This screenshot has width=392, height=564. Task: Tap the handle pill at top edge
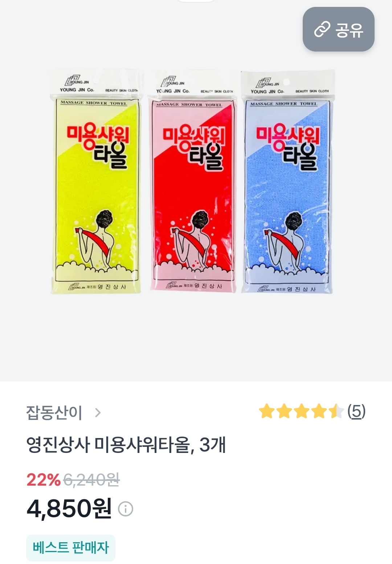196,1
